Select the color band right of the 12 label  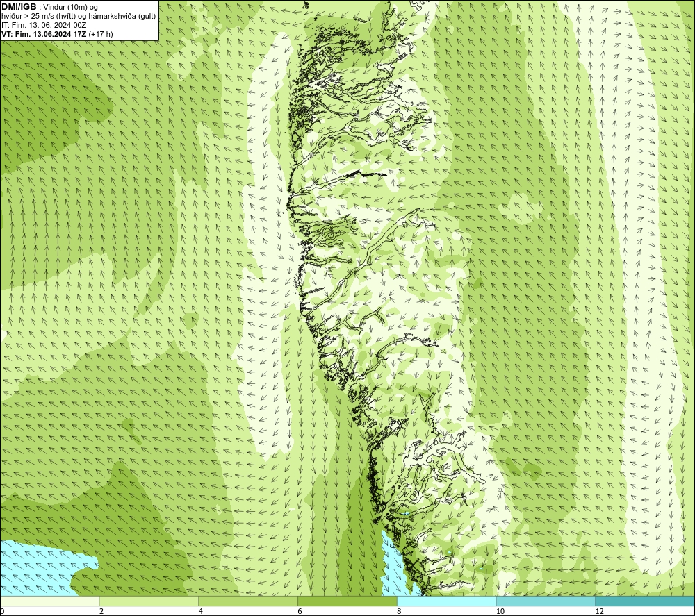click(x=646, y=601)
